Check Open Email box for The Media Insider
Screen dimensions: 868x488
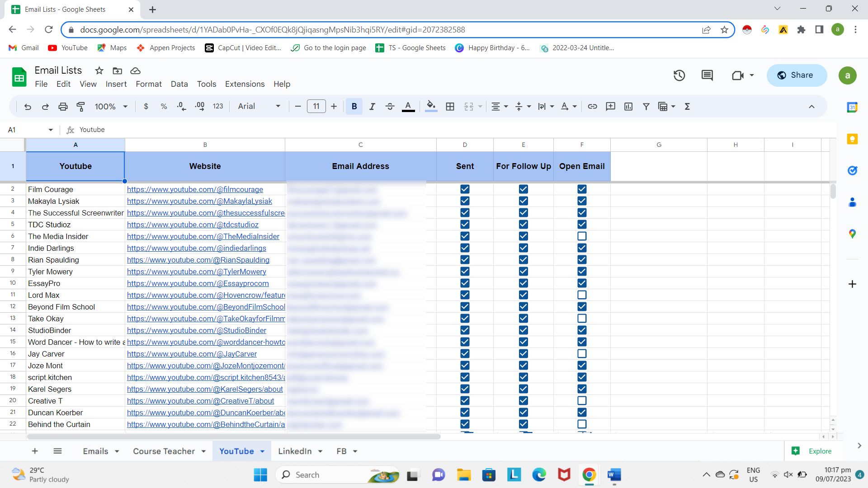click(x=582, y=236)
